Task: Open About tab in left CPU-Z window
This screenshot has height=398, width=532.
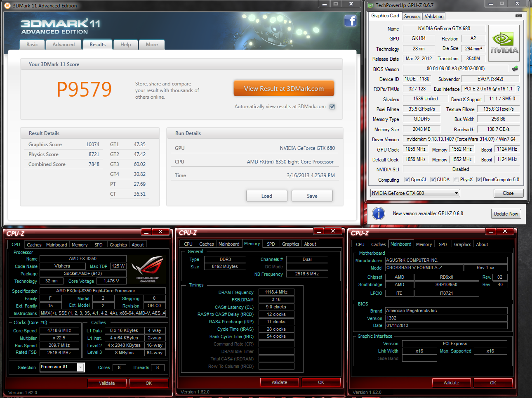Action: point(138,245)
